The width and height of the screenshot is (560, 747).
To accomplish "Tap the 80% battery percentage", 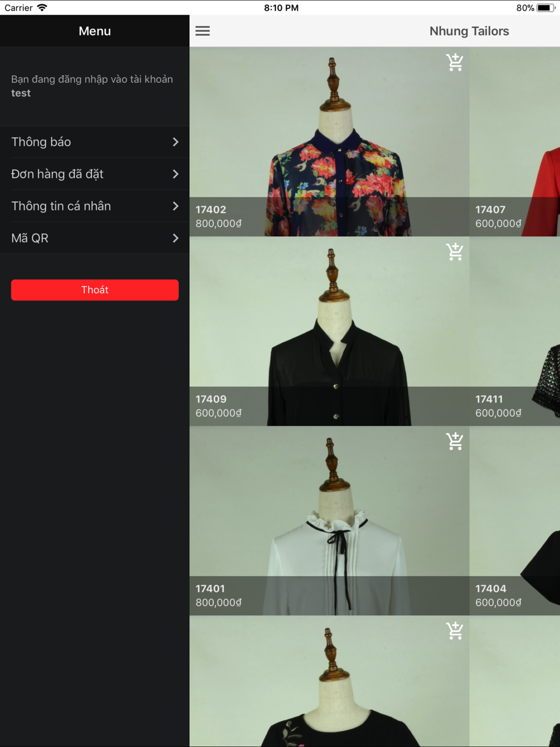I will point(525,8).
